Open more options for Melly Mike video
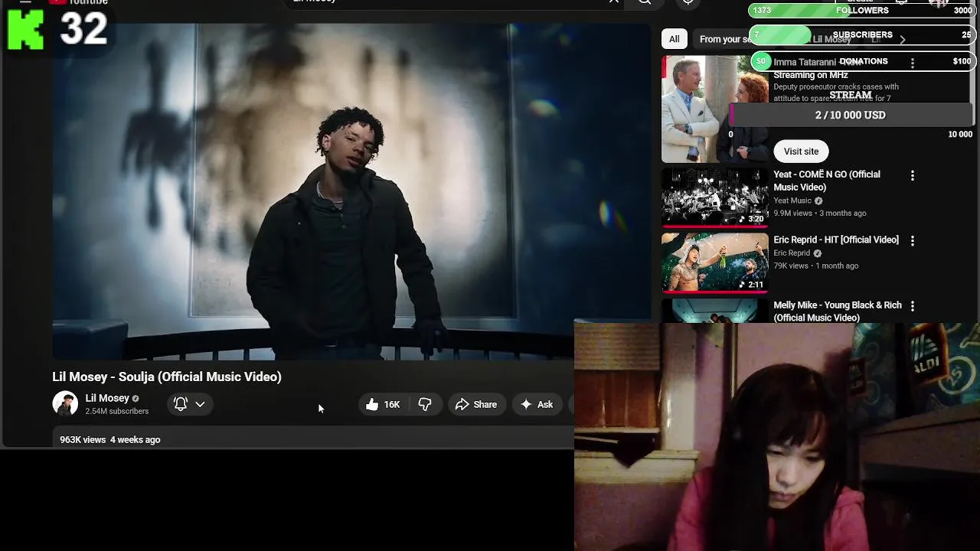This screenshot has height=551, width=980. (x=912, y=305)
